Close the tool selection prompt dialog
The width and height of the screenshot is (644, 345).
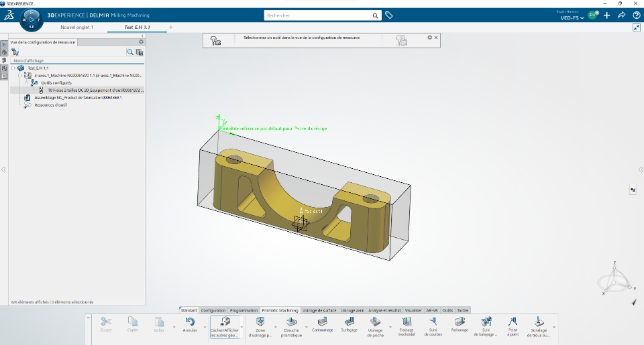pyautogui.click(x=436, y=38)
